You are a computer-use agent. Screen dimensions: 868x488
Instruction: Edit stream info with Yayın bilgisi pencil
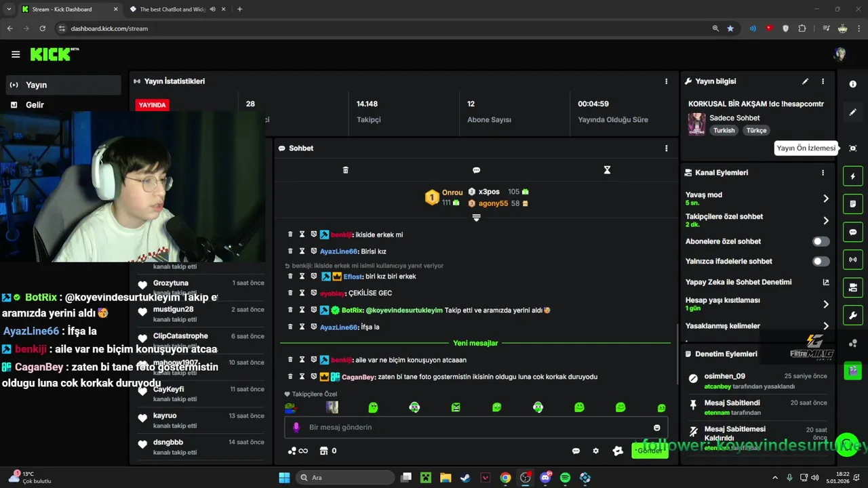point(805,81)
